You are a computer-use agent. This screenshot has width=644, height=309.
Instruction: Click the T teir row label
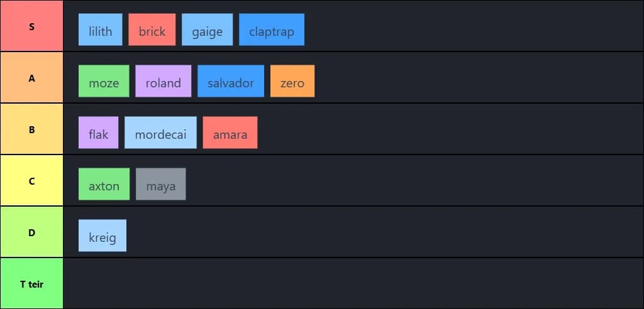coord(31,284)
